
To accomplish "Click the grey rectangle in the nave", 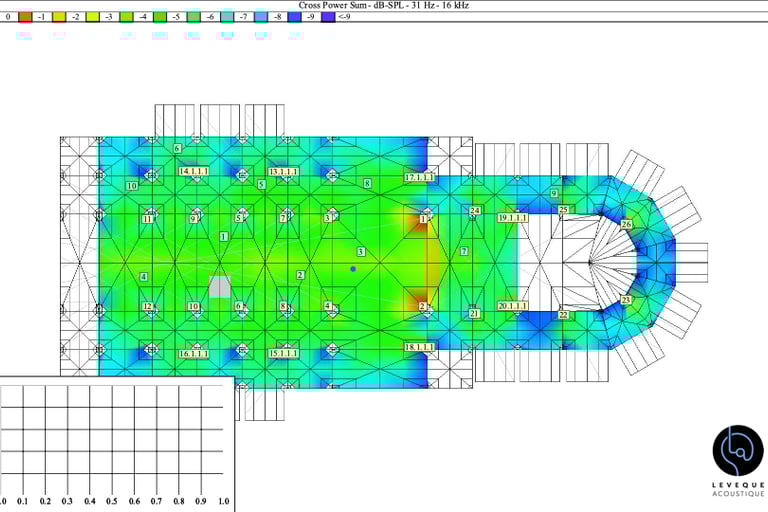I will tap(220, 287).
